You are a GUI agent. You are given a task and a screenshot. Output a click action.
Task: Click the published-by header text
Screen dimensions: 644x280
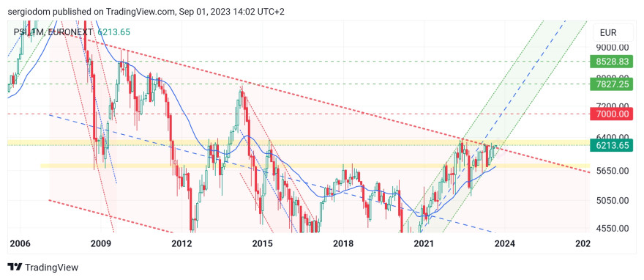coord(146,12)
